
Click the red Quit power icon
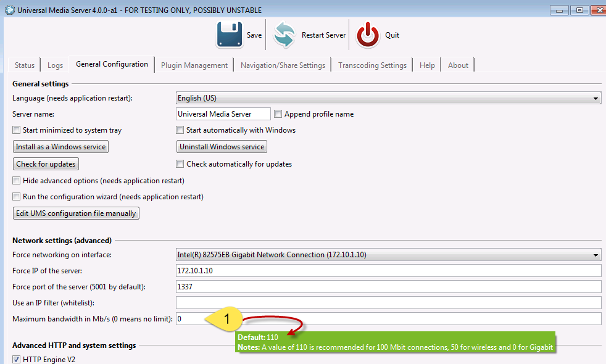point(368,35)
